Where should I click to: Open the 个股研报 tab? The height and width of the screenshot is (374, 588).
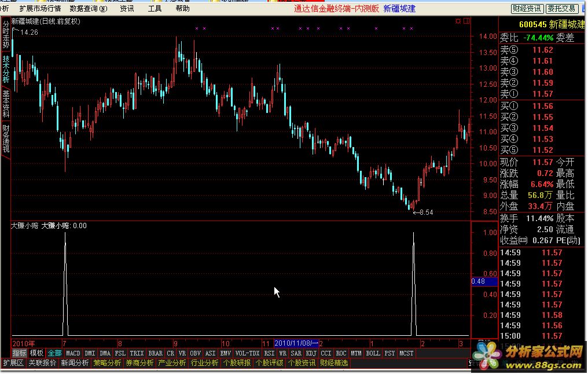237,363
